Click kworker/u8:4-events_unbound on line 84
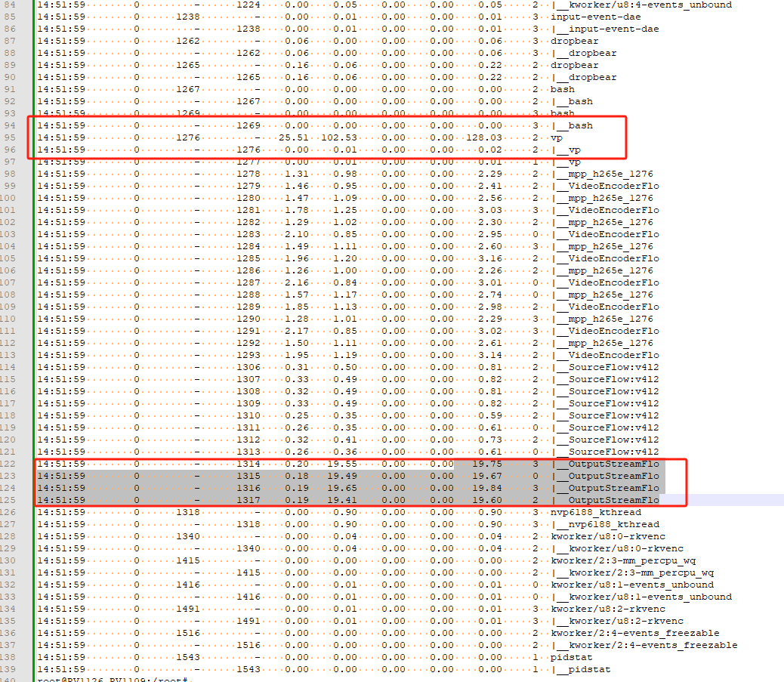Viewport: 784px width, 682px height. tap(650, 5)
